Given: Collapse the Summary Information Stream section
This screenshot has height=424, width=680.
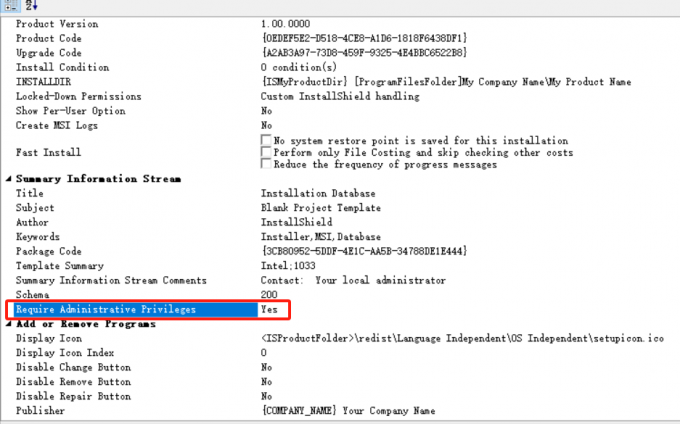Looking at the screenshot, I should click(x=9, y=179).
